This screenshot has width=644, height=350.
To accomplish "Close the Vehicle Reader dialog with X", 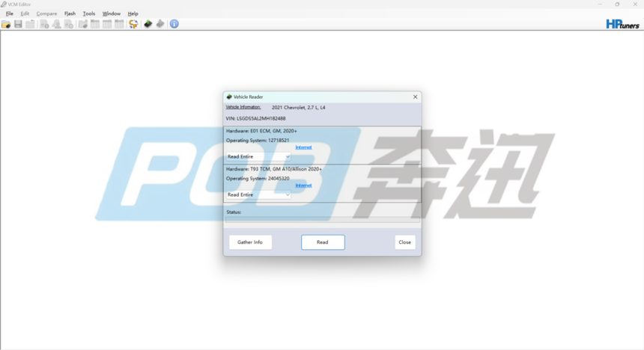I will click(416, 96).
